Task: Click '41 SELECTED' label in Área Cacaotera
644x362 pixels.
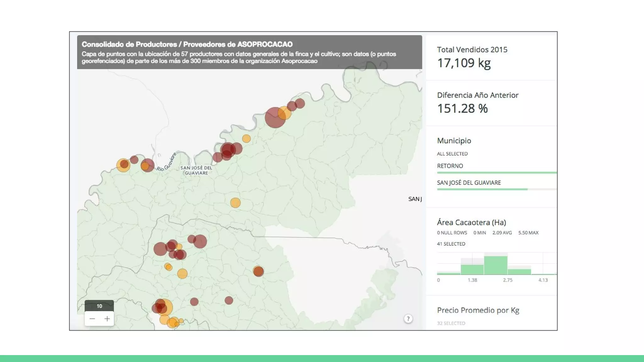Action: (x=451, y=244)
